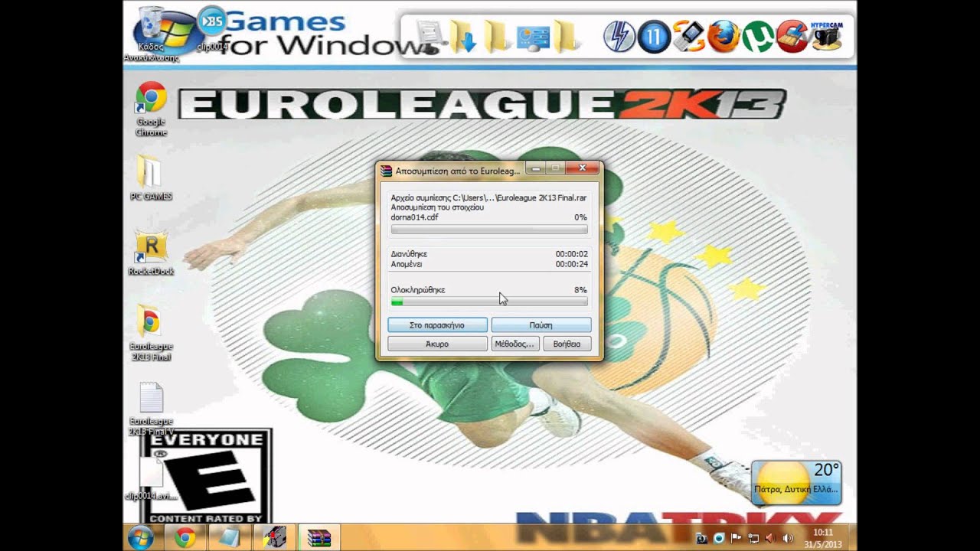980x551 pixels.
Task: Open the 'Μέθοδος...' button
Action: pyautogui.click(x=515, y=344)
